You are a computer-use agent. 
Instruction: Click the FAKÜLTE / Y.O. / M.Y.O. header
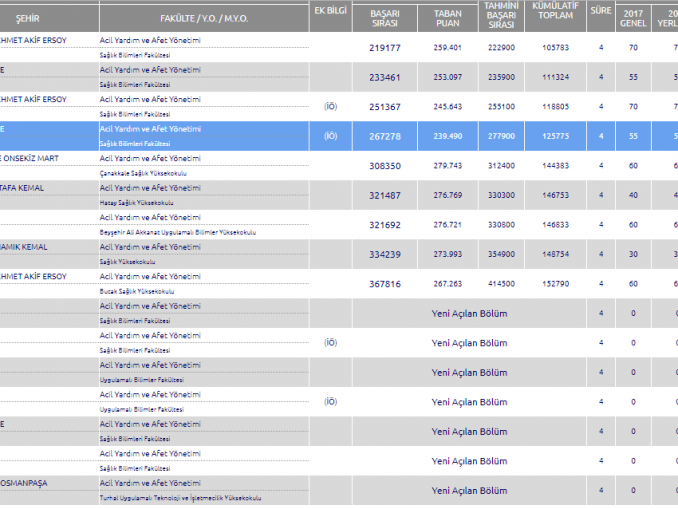click(x=203, y=18)
